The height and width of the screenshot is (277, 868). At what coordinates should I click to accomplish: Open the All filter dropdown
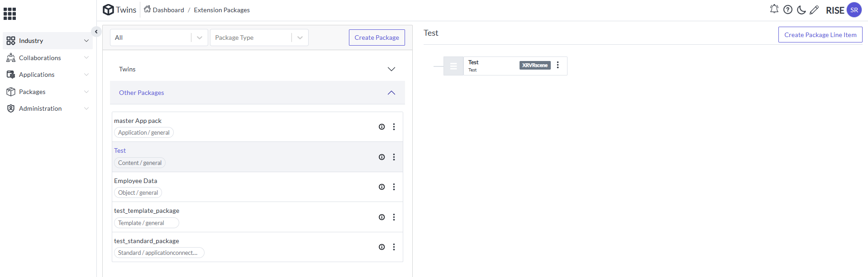tap(159, 38)
